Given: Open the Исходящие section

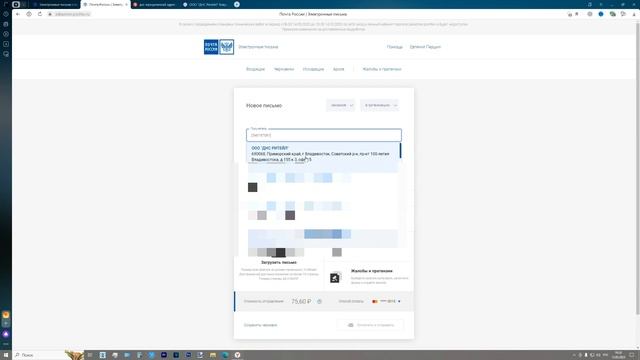Looking at the screenshot, I should coord(313,69).
